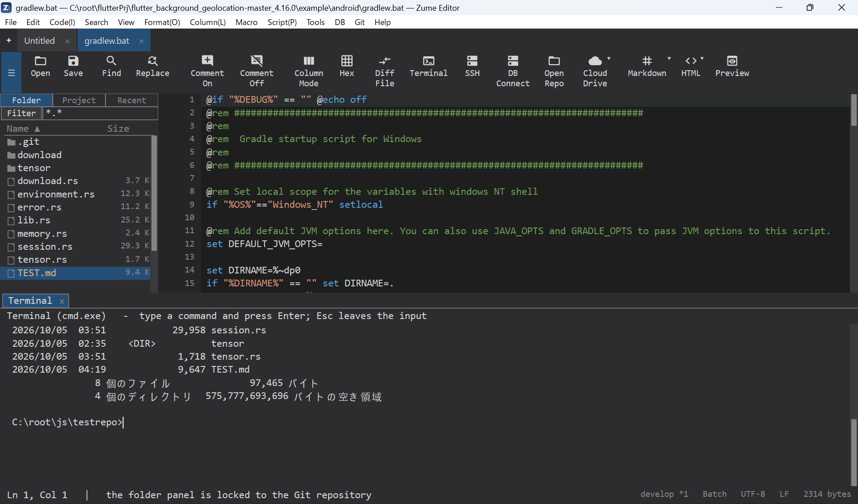The height and width of the screenshot is (504, 858).
Task: Click the Save toolbar icon
Action: tap(73, 67)
